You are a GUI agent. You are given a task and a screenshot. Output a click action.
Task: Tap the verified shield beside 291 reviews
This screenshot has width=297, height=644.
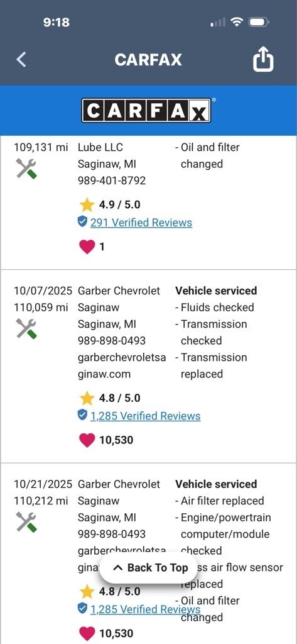tap(82, 222)
